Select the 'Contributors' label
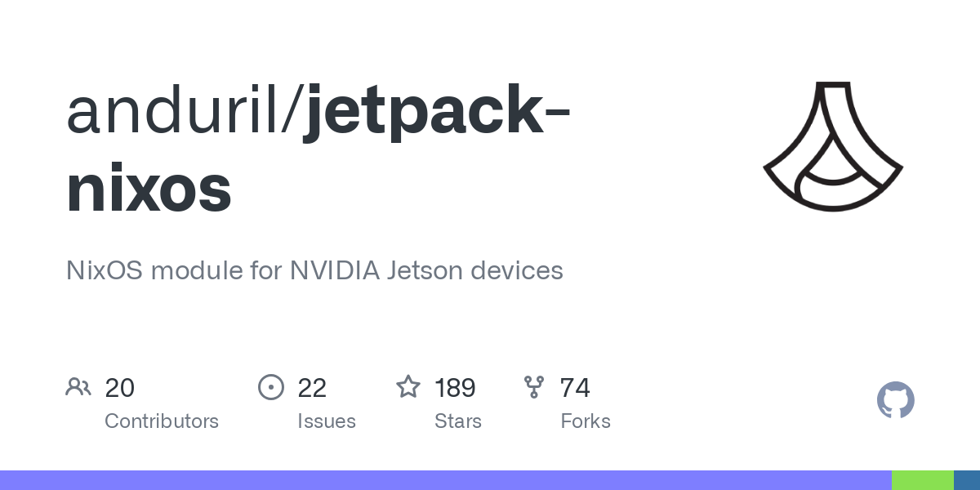This screenshot has height=490, width=980. [162, 421]
